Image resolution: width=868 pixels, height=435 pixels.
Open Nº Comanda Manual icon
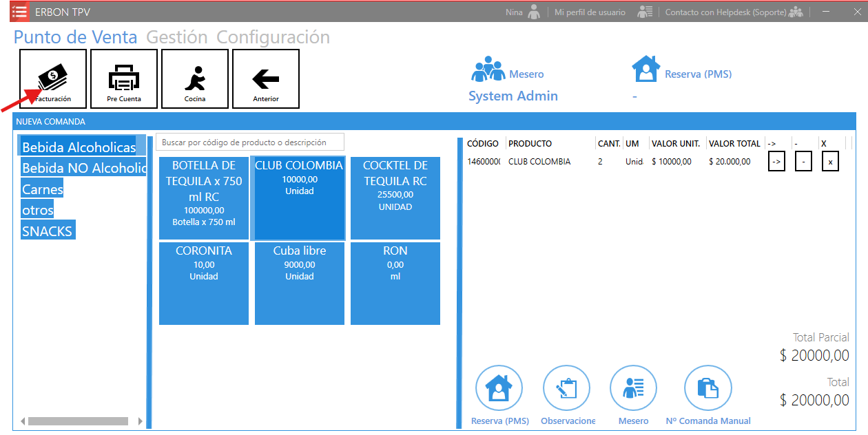tap(707, 388)
